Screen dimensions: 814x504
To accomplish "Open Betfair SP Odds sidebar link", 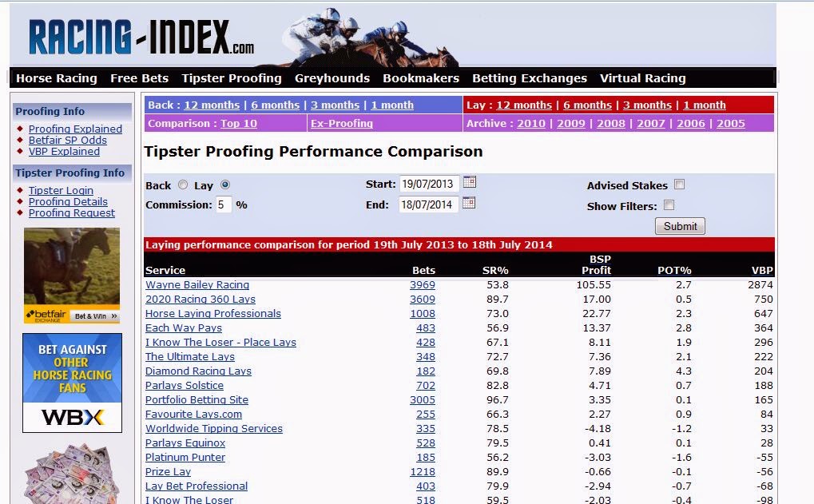I will click(67, 140).
